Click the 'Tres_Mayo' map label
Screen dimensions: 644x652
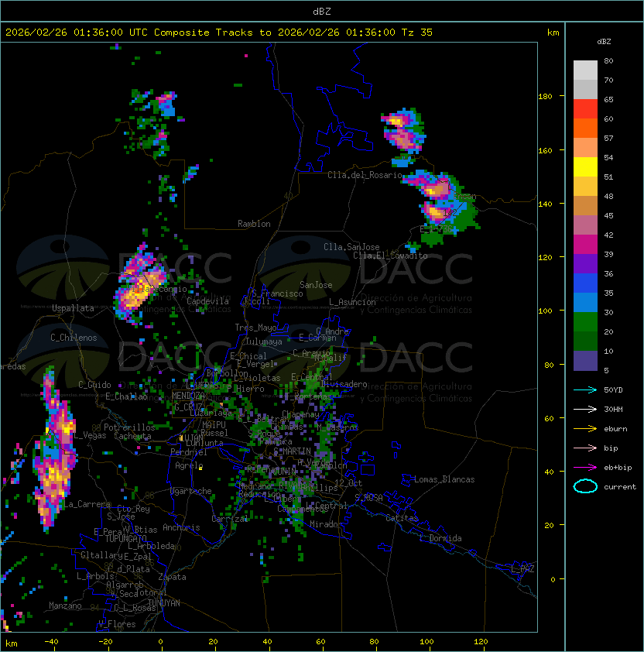(255, 328)
